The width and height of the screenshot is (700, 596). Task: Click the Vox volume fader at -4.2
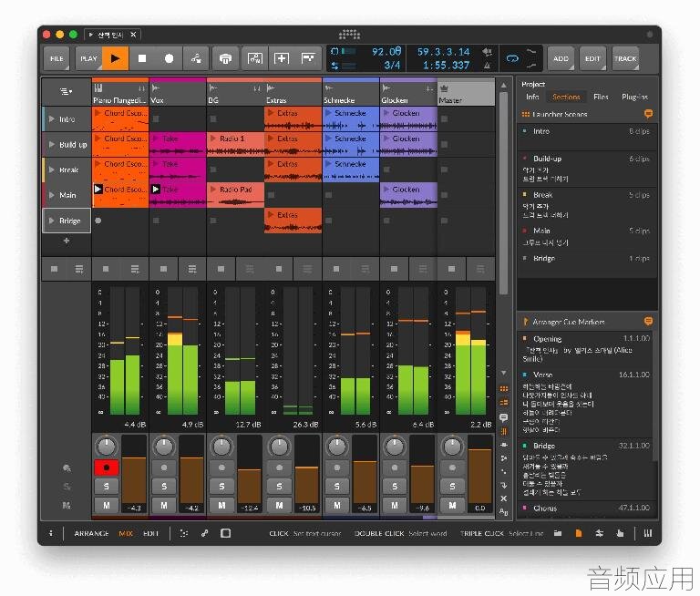[191, 475]
